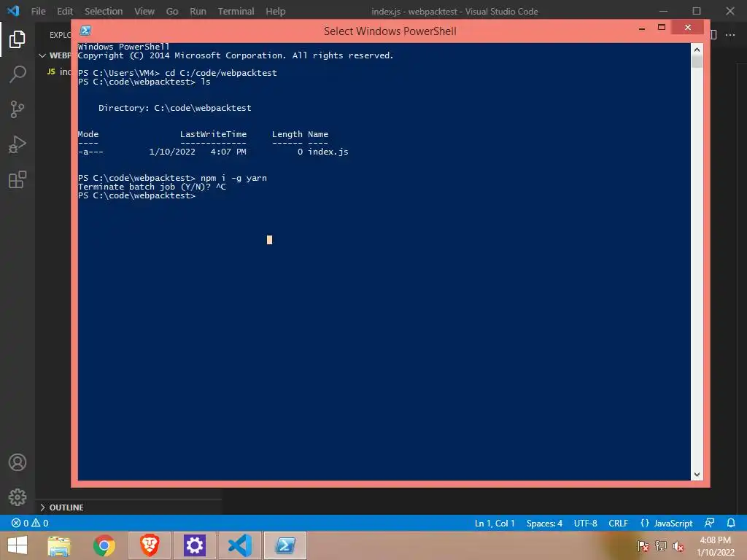
Task: Minimize the PowerShell window
Action: [x=642, y=28]
